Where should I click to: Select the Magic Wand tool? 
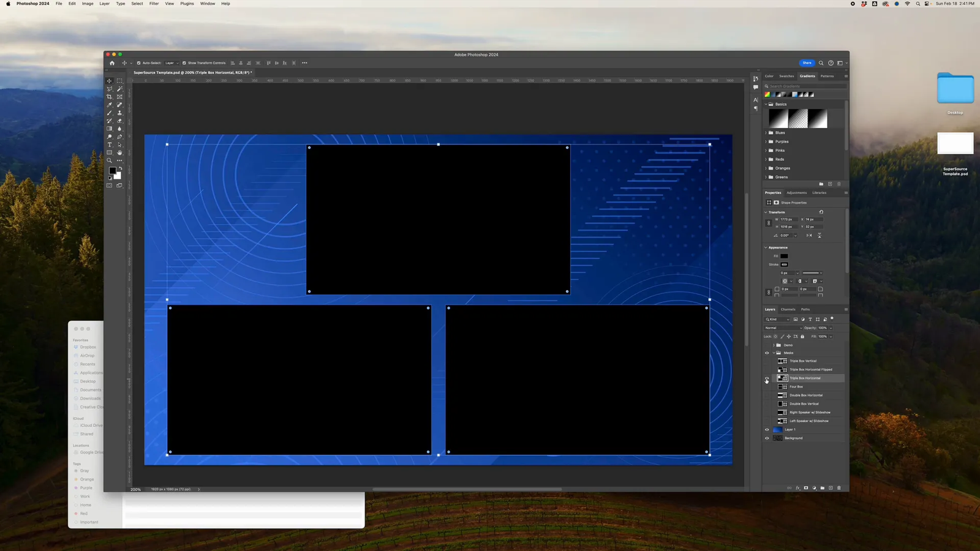click(x=119, y=89)
